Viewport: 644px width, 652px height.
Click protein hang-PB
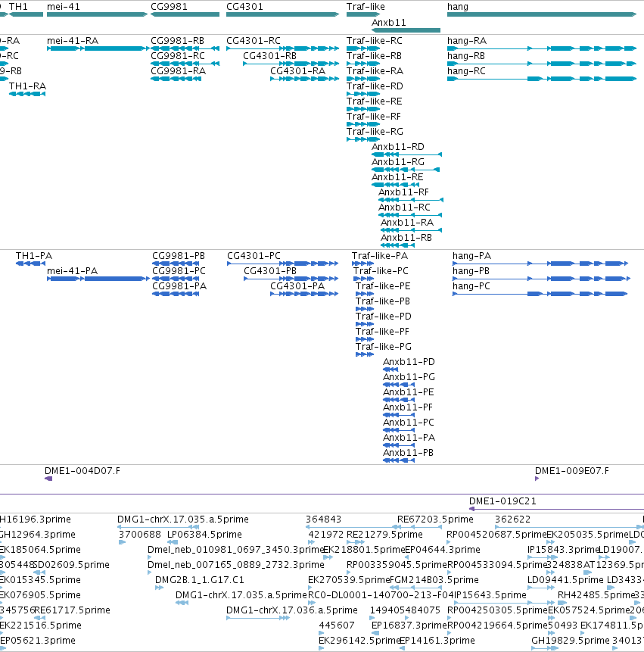click(541, 279)
